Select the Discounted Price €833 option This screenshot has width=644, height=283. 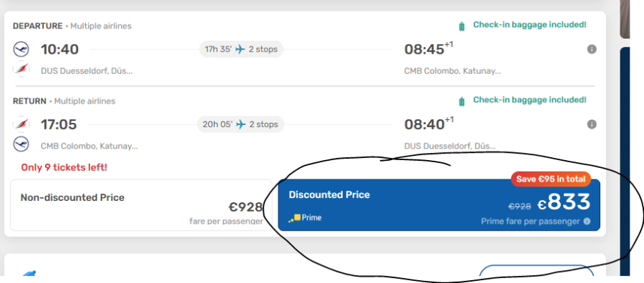[439, 204]
